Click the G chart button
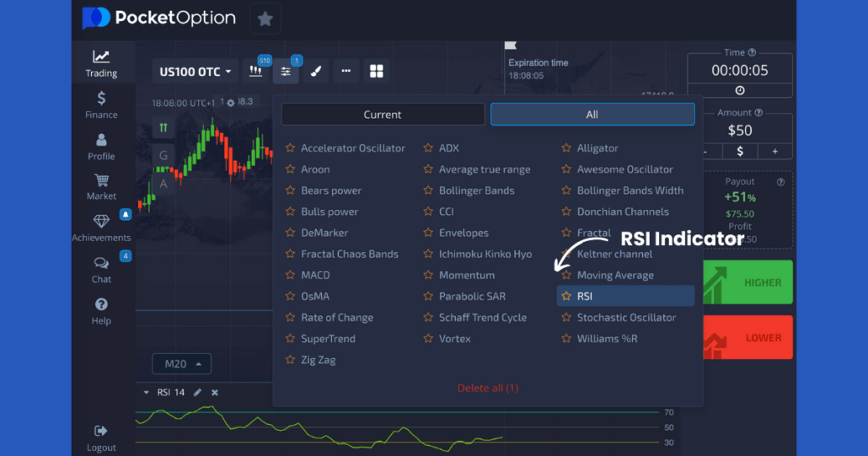This screenshot has width=868, height=456. pyautogui.click(x=163, y=155)
